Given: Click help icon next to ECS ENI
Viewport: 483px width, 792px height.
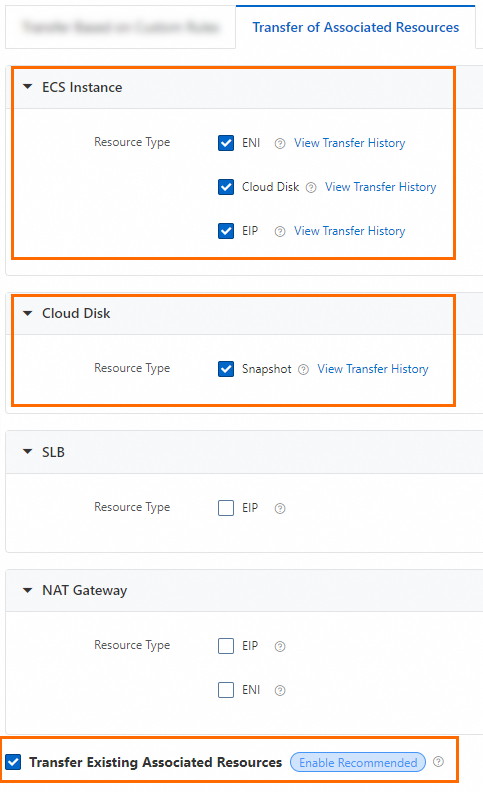Looking at the screenshot, I should [x=280, y=143].
